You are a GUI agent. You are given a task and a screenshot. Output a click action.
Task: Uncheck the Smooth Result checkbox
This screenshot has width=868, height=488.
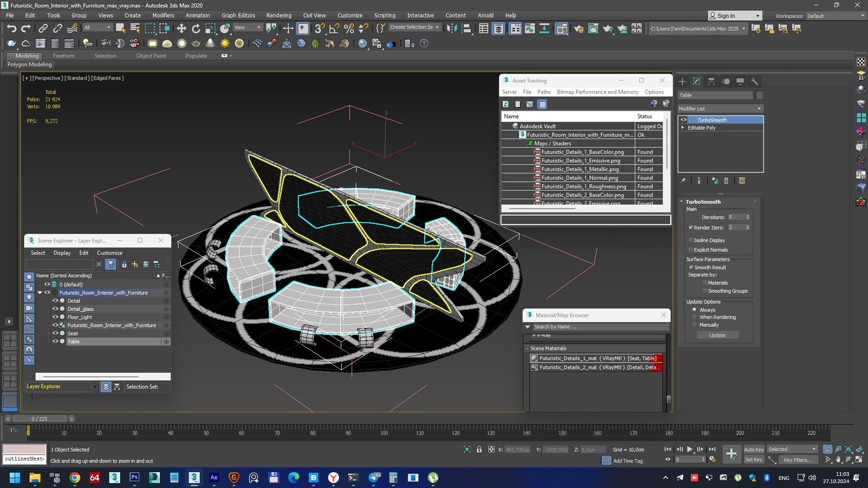691,267
